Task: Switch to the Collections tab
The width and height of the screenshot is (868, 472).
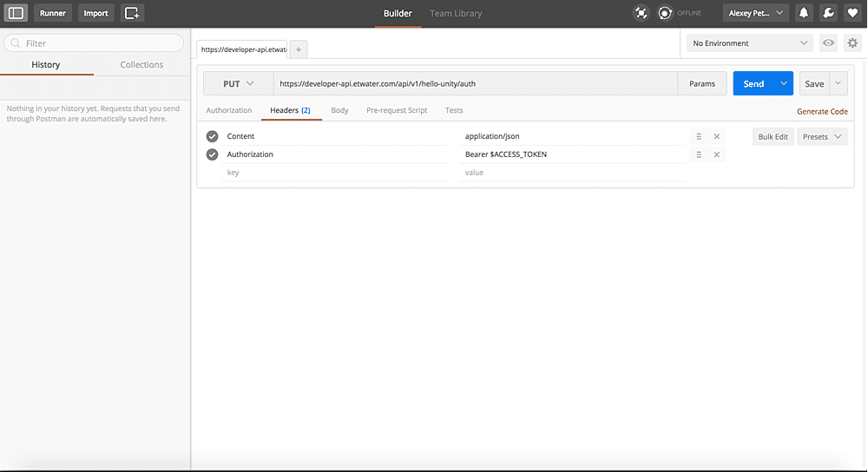Action: point(141,64)
